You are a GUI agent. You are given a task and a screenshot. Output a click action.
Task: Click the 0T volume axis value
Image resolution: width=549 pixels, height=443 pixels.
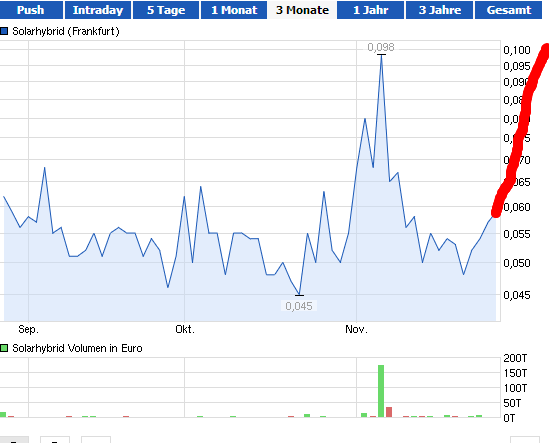(x=509, y=418)
